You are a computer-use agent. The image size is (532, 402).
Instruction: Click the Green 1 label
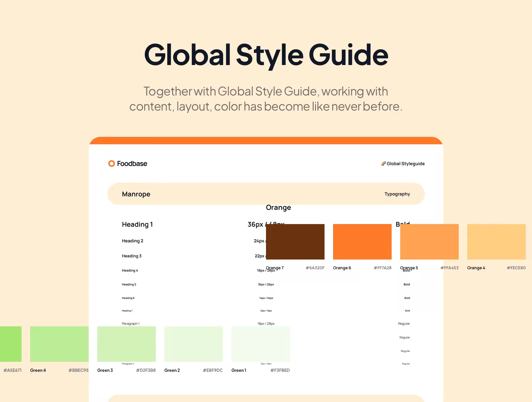click(239, 370)
